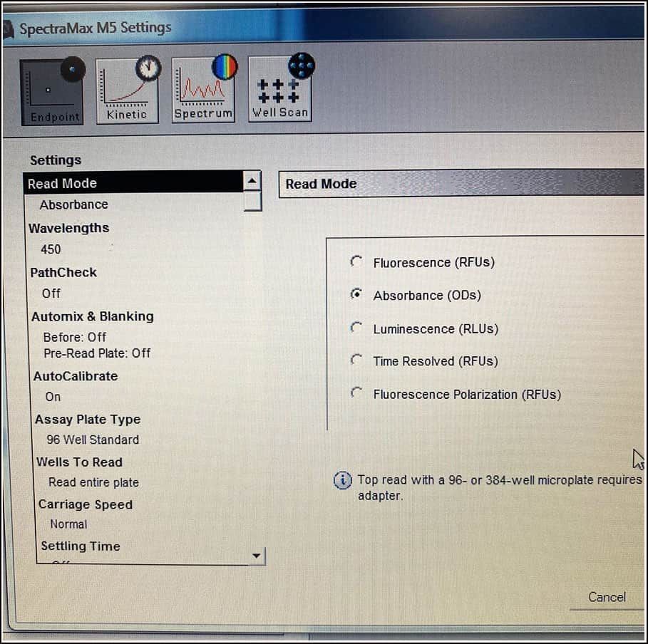
Task: Open the Carriage Speed settings category
Action: [x=86, y=504]
